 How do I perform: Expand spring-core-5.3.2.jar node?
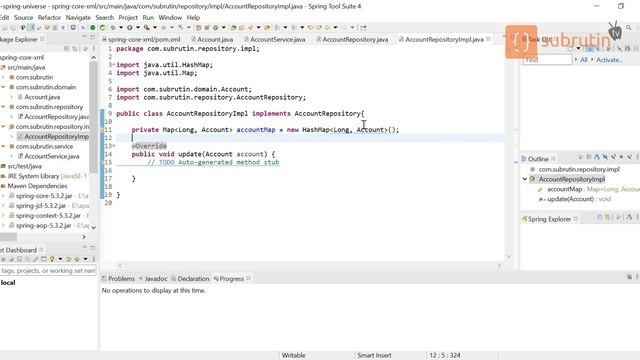[3, 196]
